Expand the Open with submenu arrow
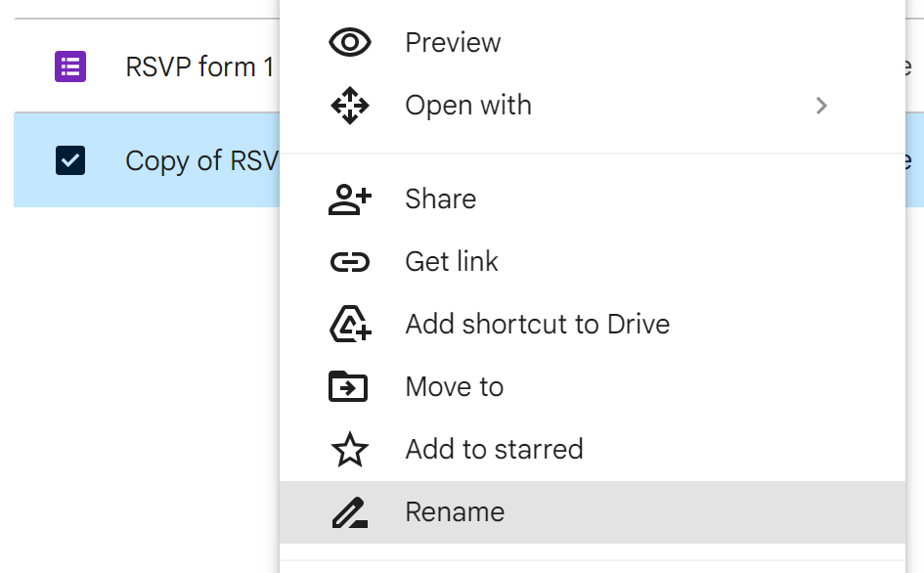Screen dimensions: 924x573 point(821,106)
